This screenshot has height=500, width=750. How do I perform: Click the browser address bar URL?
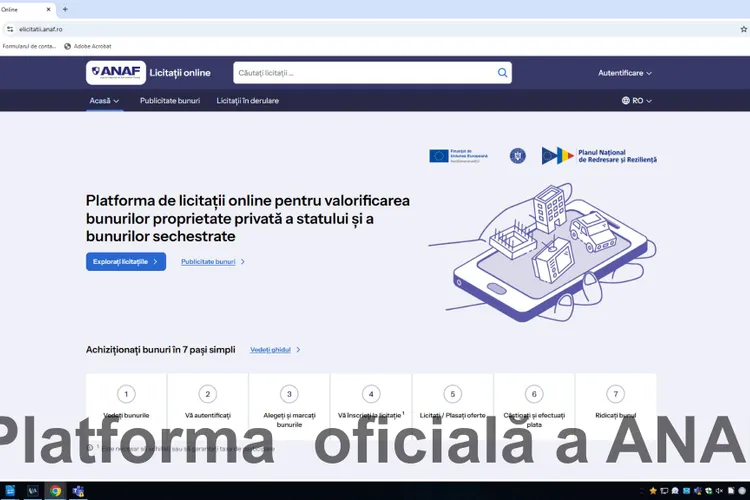(x=41, y=29)
